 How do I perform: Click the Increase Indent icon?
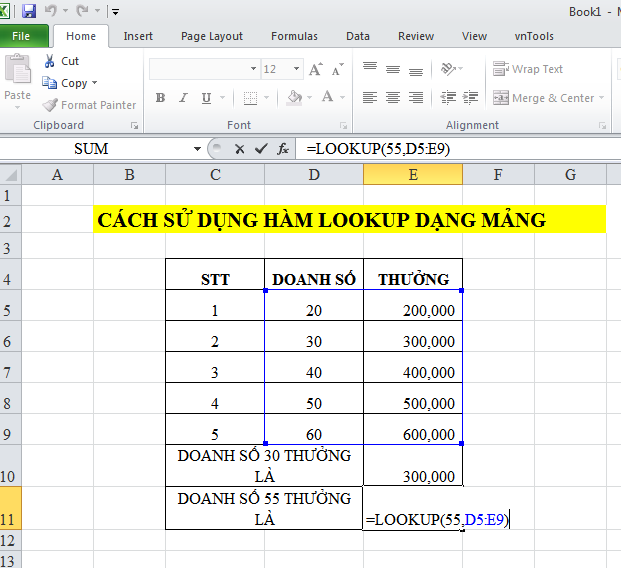(471, 97)
